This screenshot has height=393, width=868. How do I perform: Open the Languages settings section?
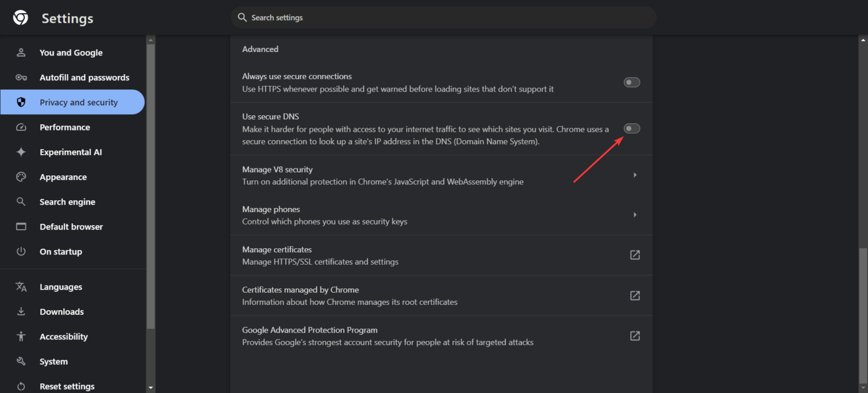(60, 287)
